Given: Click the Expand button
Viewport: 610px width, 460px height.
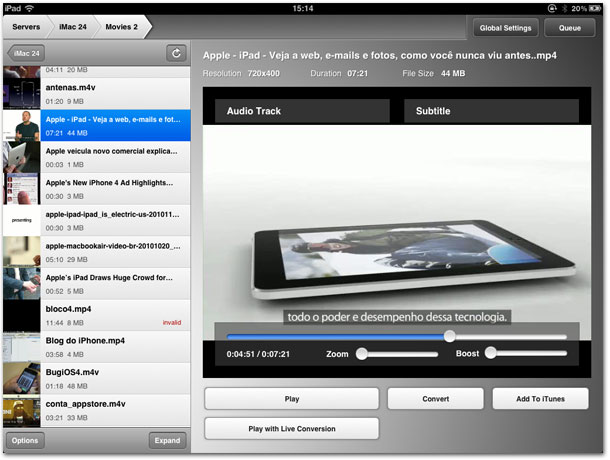Looking at the screenshot, I should (x=167, y=441).
